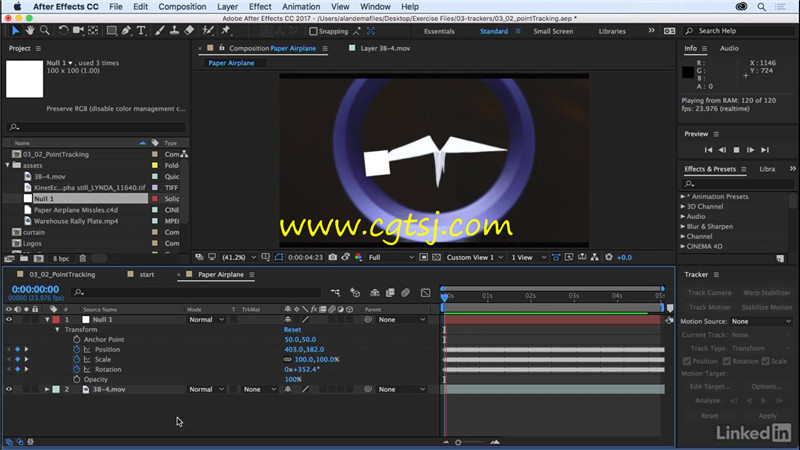The width and height of the screenshot is (800, 450).
Task: Select the Puppet Pin tool
Action: (226, 31)
